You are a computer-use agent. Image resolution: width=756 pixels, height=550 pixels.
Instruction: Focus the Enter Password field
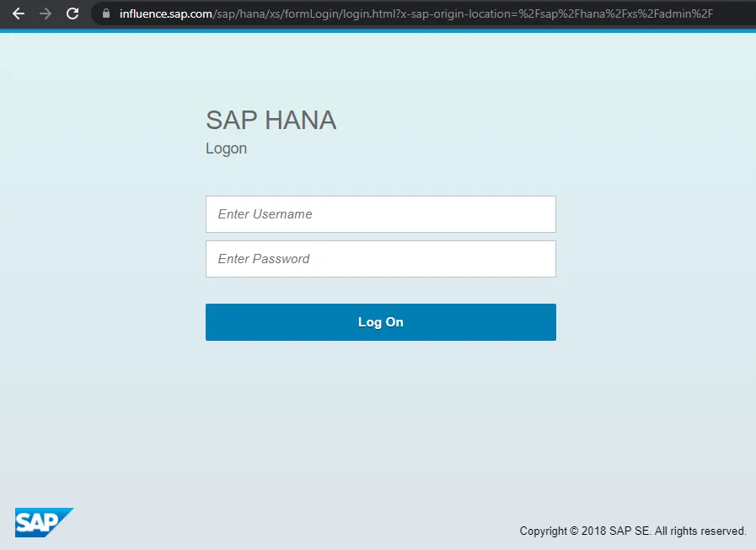(380, 259)
